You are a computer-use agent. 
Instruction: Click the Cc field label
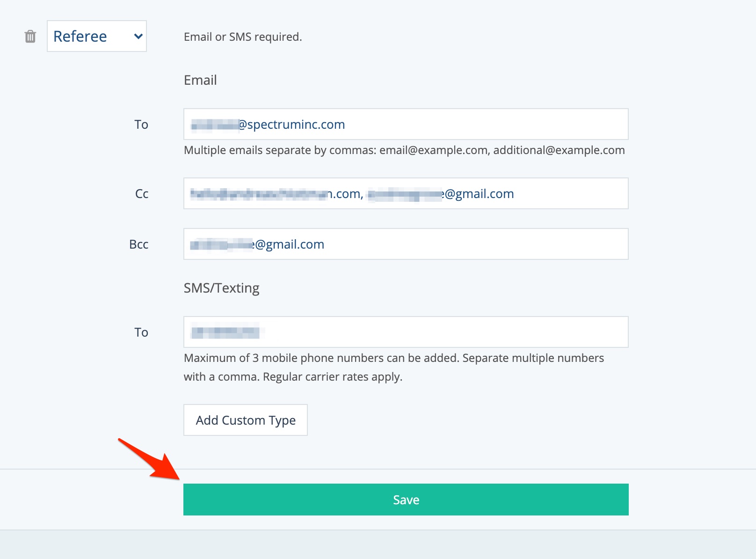tap(142, 194)
